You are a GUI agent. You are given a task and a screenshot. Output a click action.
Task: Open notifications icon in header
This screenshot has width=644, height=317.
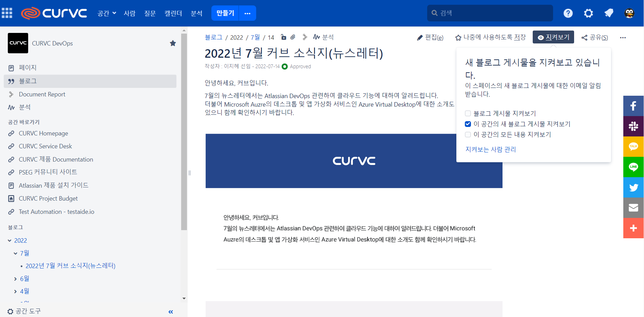pos(609,13)
